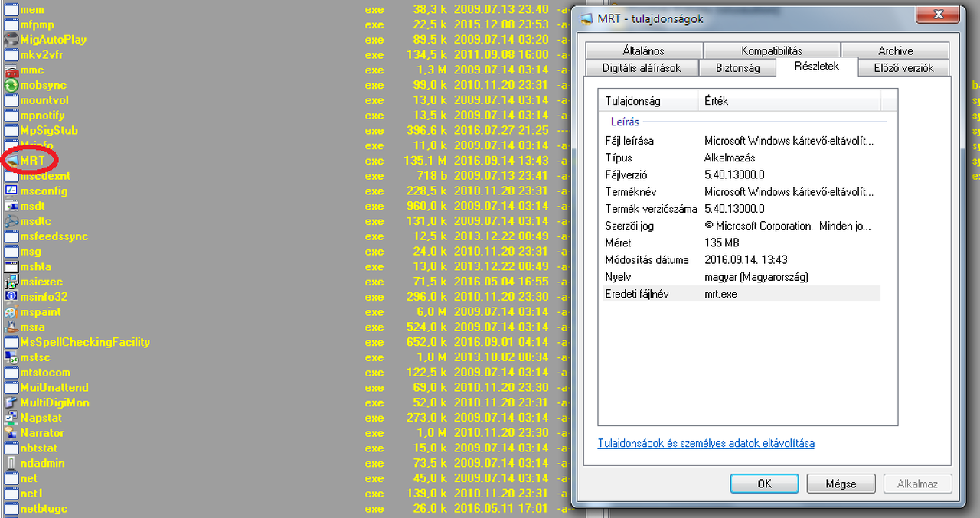Switch to the Kompatibilitás tab
This screenshot has width=980, height=518.
772,50
